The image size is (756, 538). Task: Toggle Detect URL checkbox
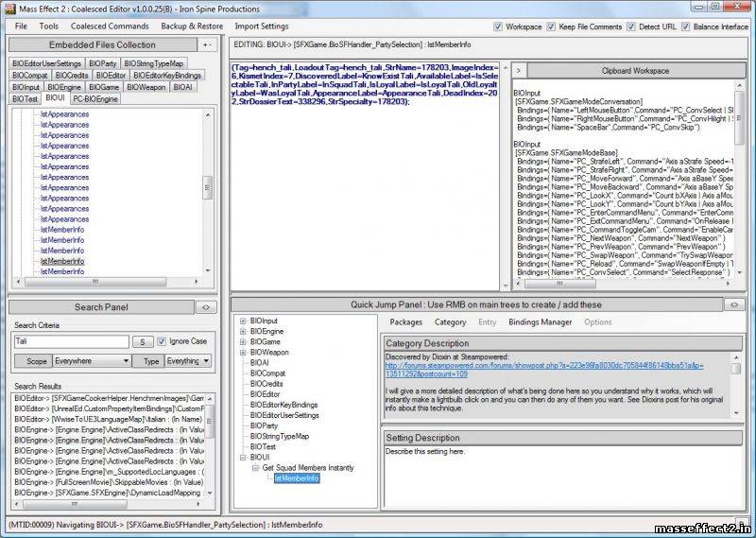pyautogui.click(x=631, y=26)
